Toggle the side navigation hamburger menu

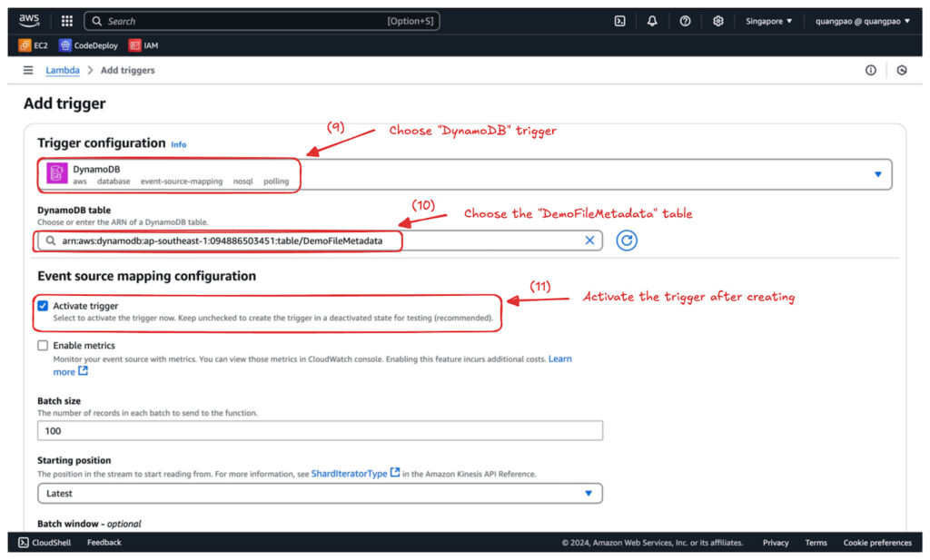pyautogui.click(x=28, y=70)
